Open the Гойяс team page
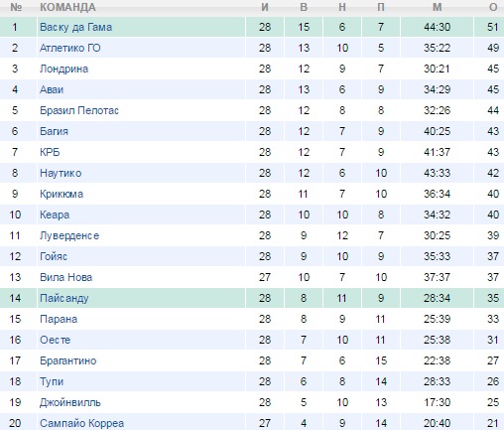The width and height of the screenshot is (504, 430). pyautogui.click(x=54, y=256)
